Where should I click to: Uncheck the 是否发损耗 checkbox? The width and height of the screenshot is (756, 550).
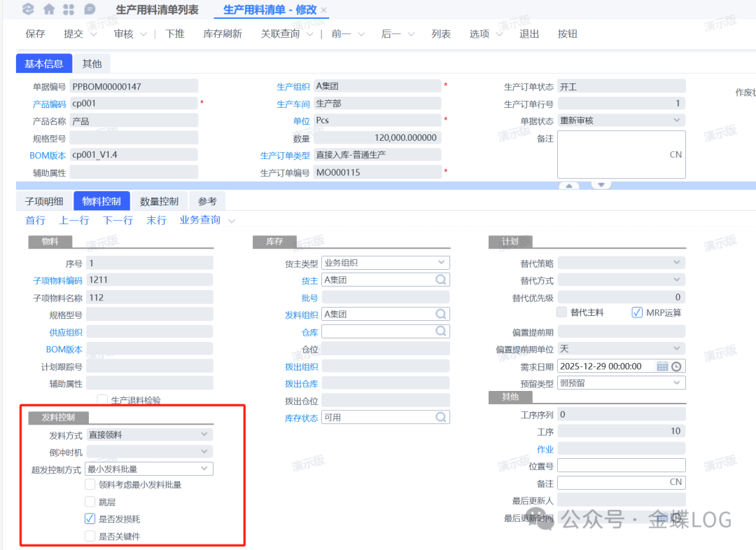(90, 519)
